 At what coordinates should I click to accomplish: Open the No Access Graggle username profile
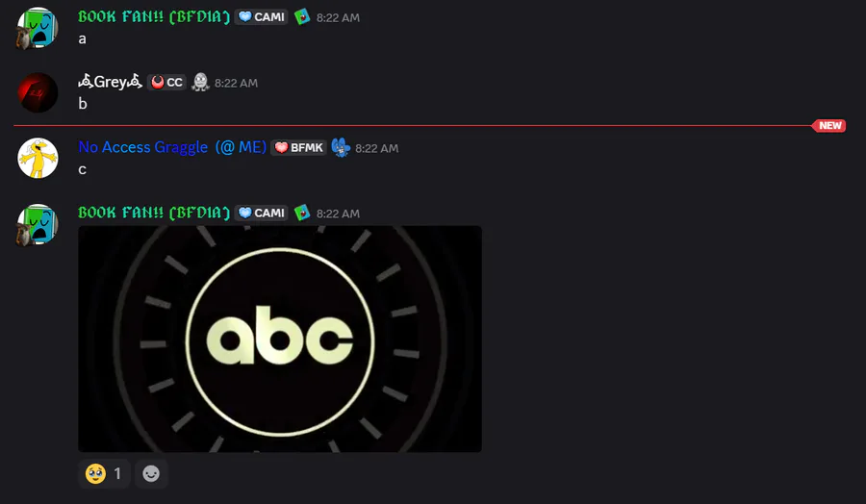(x=172, y=147)
